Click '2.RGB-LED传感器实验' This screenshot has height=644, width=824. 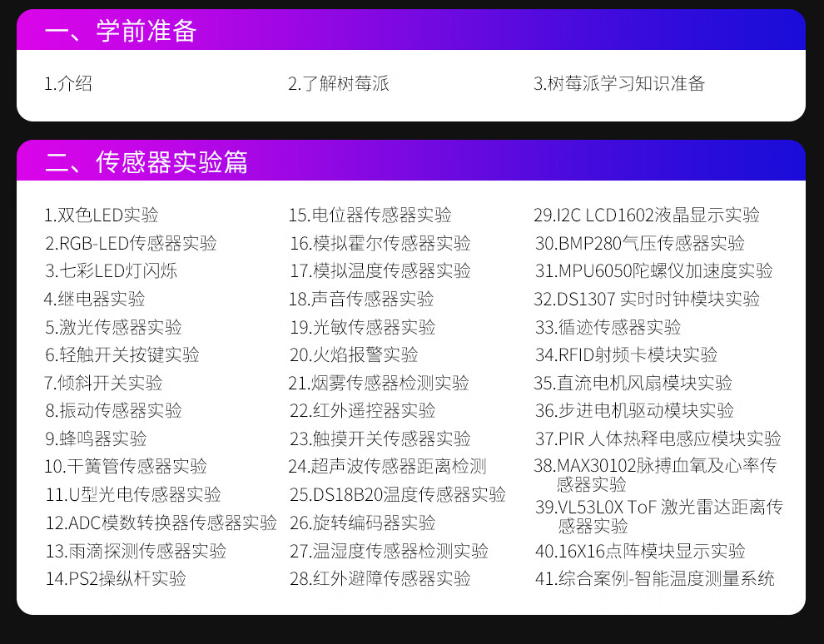[131, 243]
